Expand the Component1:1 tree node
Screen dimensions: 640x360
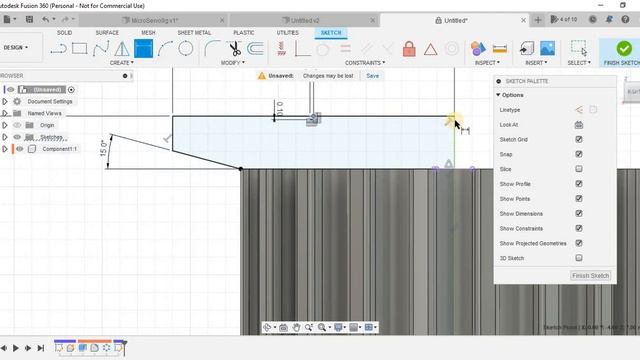point(5,149)
